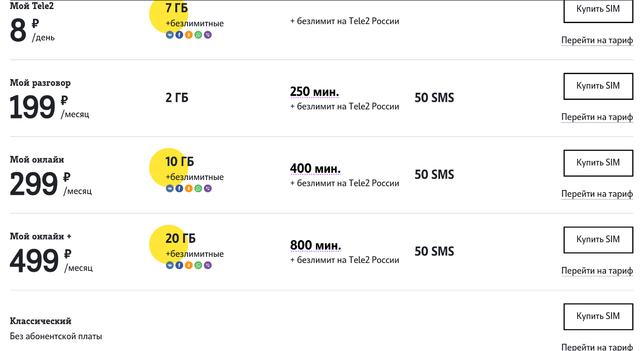Click Перейти на тариф for Мой онлайн +
The height and width of the screenshot is (351, 644).
click(x=597, y=271)
